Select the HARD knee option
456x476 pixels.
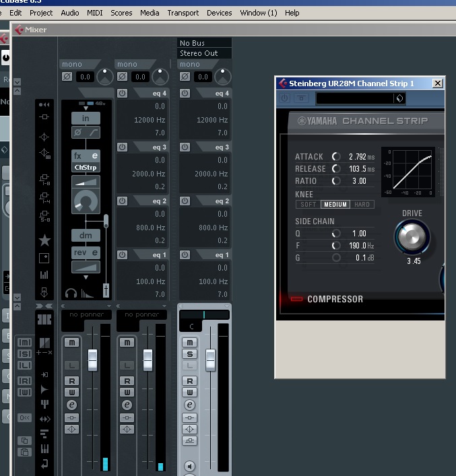(x=362, y=204)
